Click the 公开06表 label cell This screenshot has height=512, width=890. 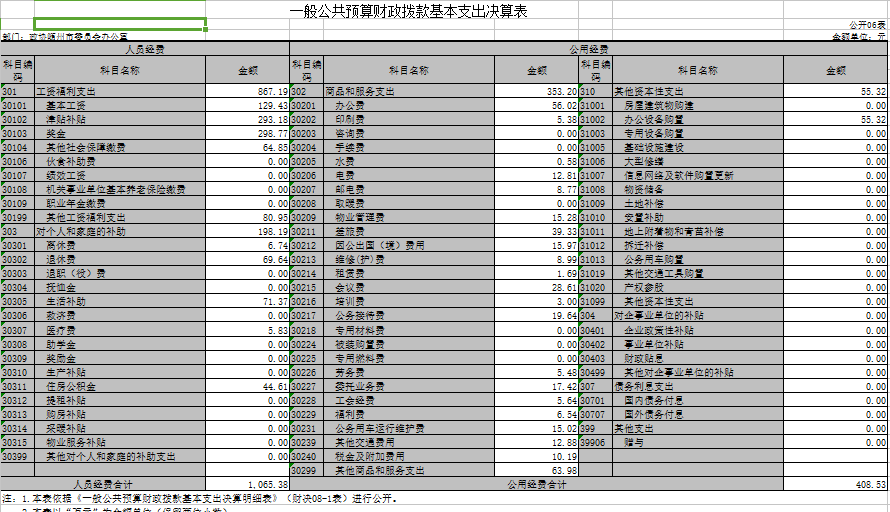click(866, 25)
